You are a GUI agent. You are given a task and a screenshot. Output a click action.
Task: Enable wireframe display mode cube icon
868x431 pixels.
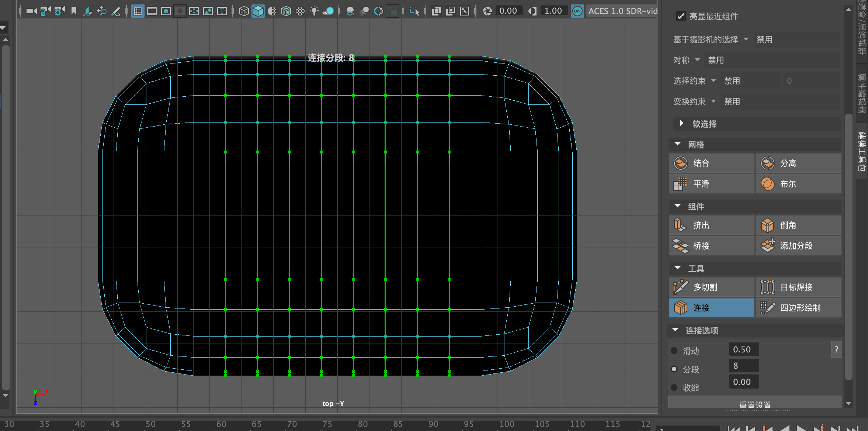tap(244, 11)
